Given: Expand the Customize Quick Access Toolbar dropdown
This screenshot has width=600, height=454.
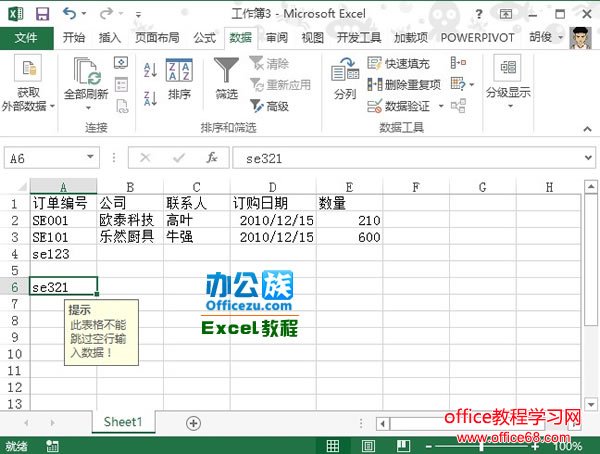Looking at the screenshot, I should [138, 15].
